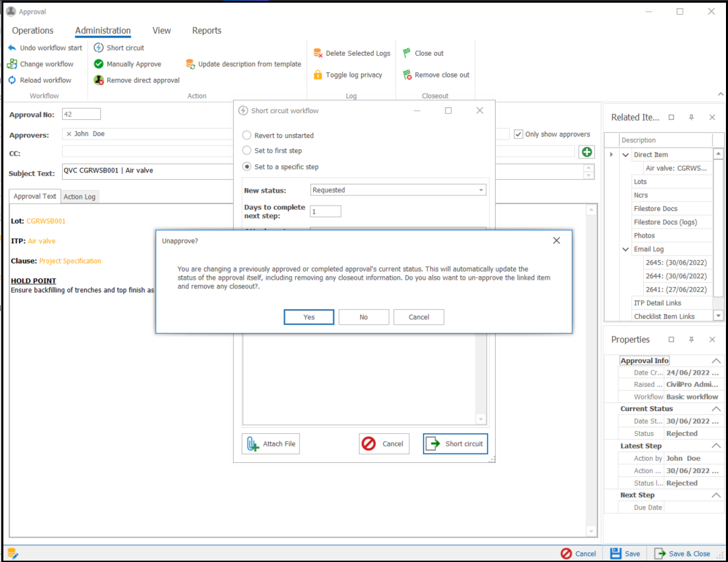Click the Reload workflow icon

click(x=12, y=80)
